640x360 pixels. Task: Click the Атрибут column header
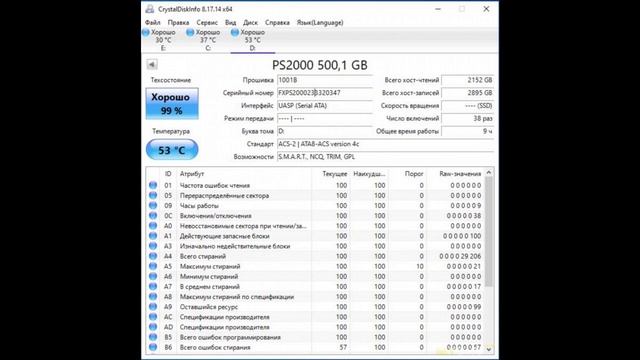[x=244, y=173]
